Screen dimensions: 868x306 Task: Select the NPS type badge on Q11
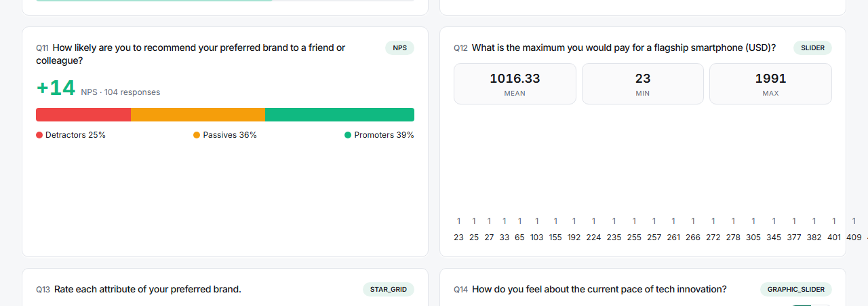click(399, 48)
